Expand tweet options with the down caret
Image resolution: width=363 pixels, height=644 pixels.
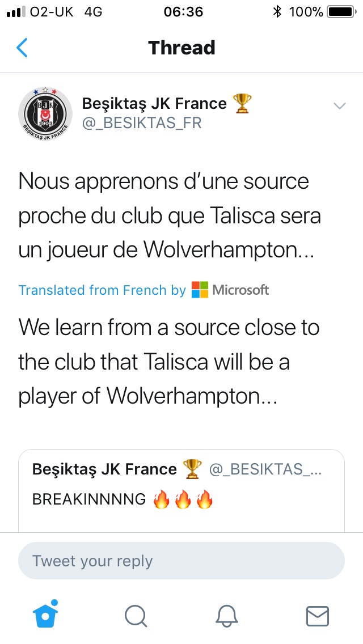(340, 106)
